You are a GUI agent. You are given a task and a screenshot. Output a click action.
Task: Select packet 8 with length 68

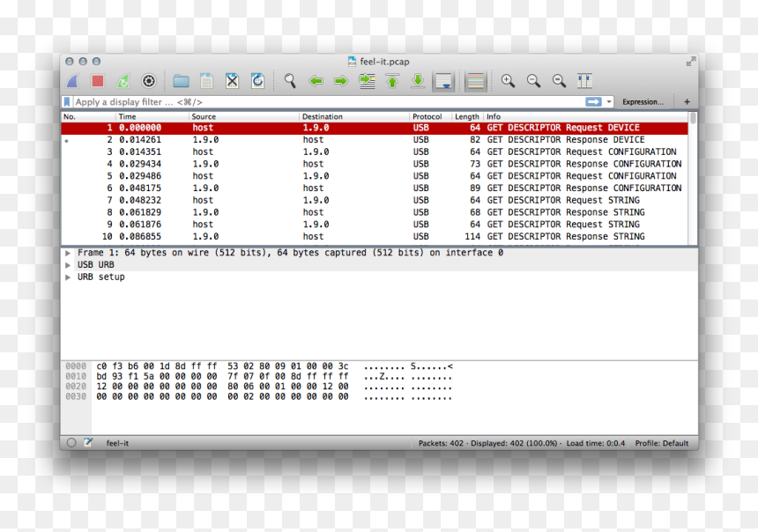[x=375, y=212]
